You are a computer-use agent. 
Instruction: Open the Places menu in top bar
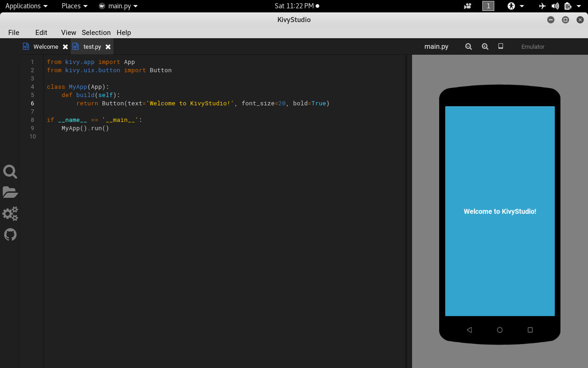pos(74,6)
